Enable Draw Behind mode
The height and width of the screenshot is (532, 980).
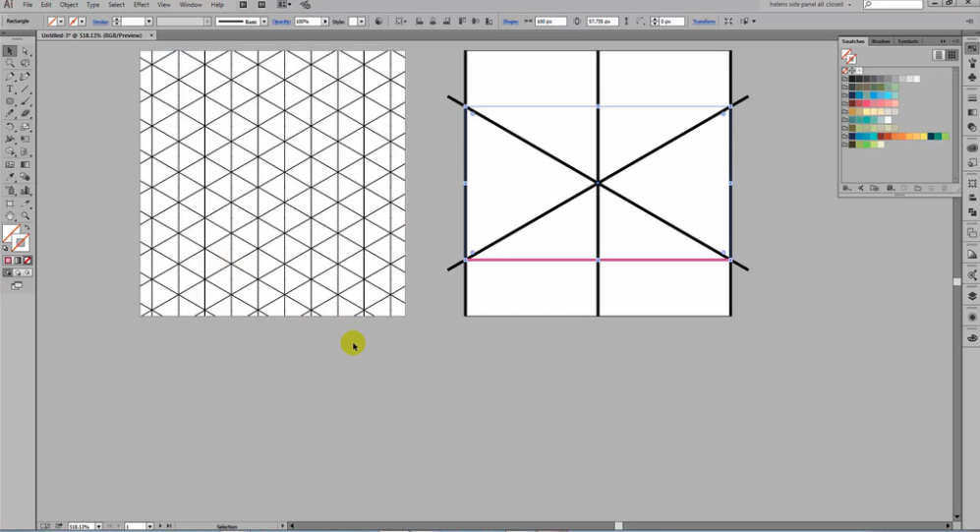(x=18, y=273)
